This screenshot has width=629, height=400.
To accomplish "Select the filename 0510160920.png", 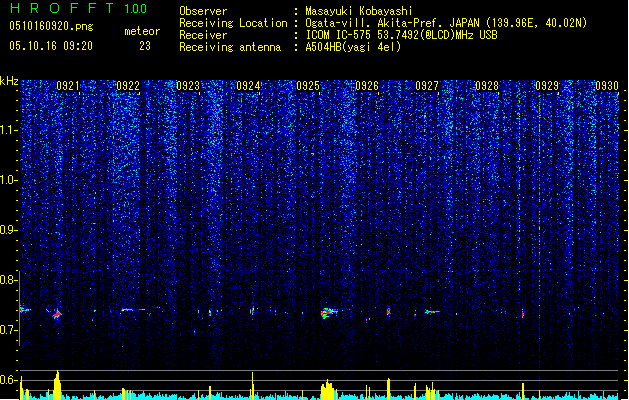I will (51, 26).
